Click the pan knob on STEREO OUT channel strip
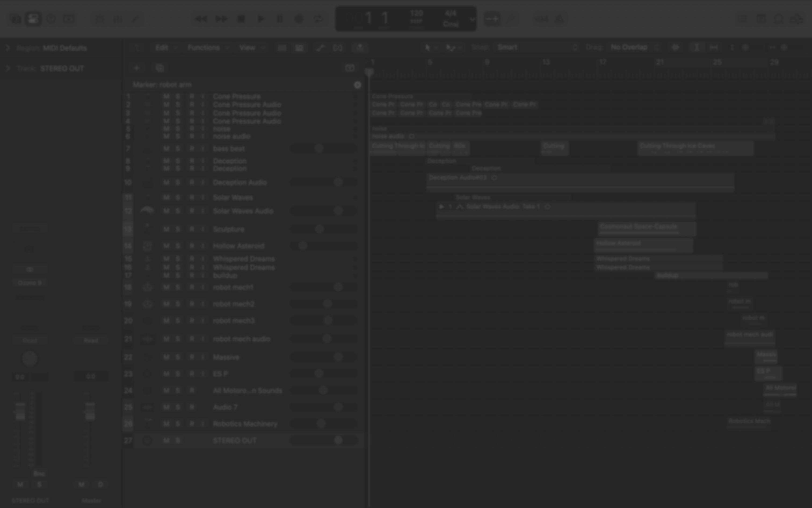Image resolution: width=812 pixels, height=508 pixels. [30, 359]
